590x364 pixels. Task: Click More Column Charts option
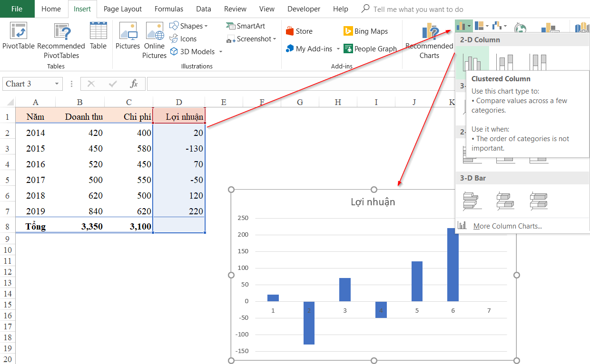point(507,226)
